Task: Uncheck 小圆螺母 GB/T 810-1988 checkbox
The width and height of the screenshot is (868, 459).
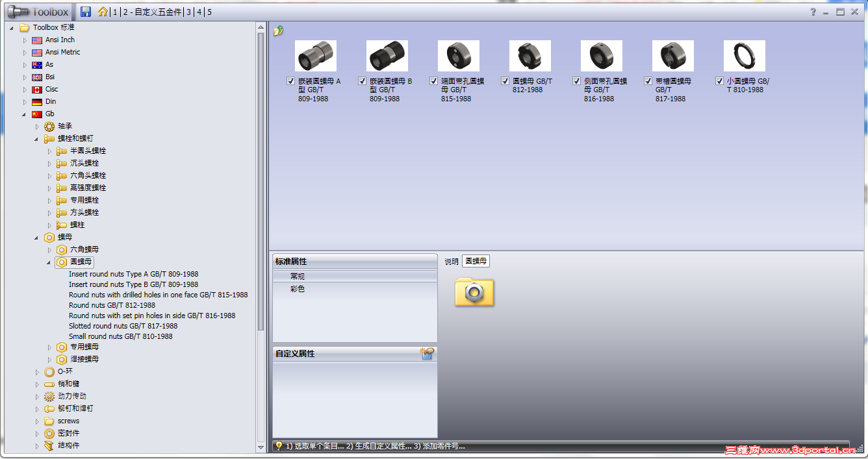Action: [720, 81]
